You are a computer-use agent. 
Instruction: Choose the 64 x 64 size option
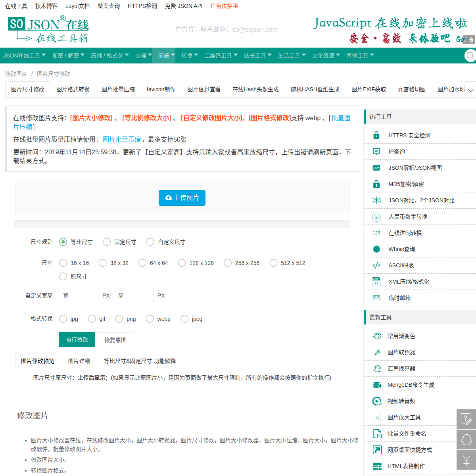[x=142, y=263]
